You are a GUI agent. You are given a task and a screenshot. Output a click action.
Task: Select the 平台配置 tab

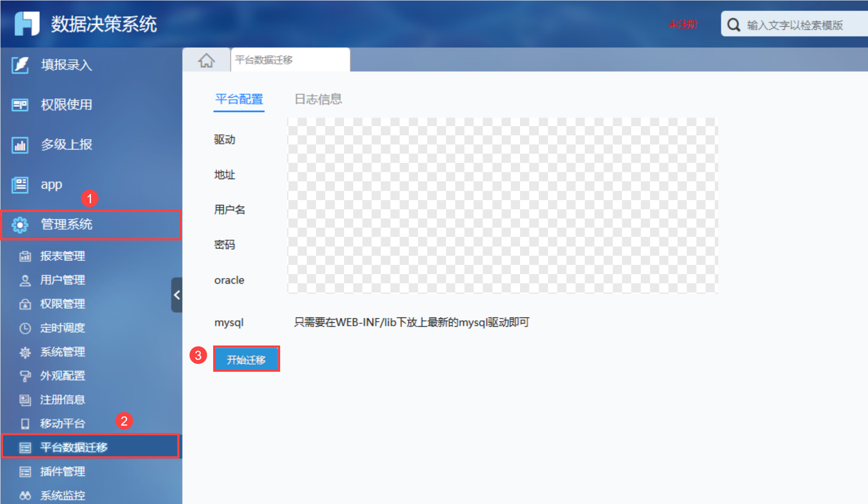click(239, 99)
